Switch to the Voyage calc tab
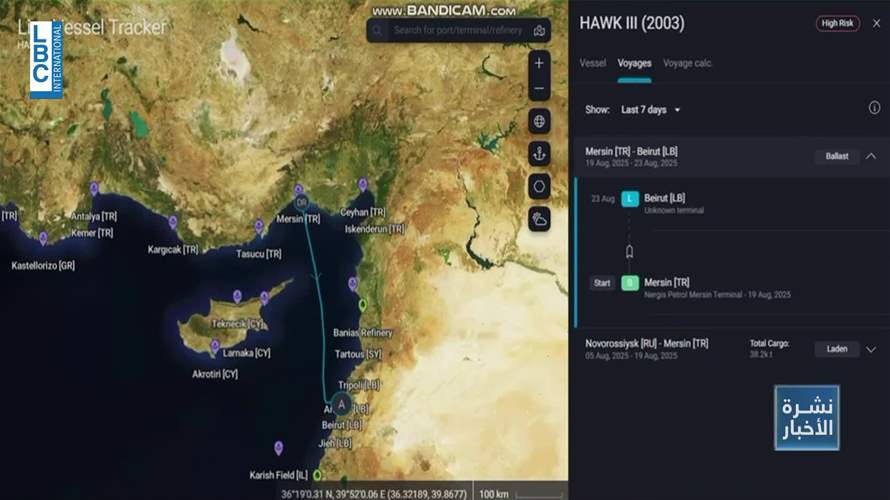The width and height of the screenshot is (890, 500). coord(687,63)
